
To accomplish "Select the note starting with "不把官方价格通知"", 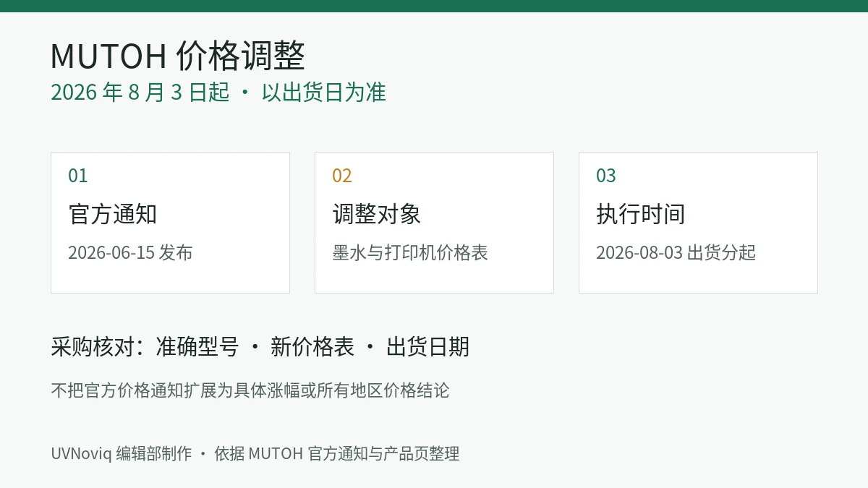I will 250,390.
